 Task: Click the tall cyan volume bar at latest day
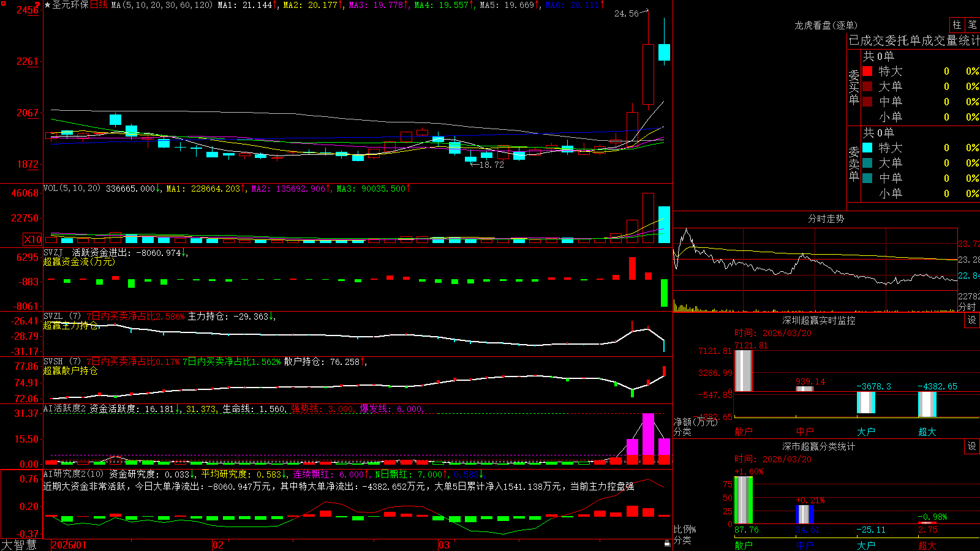click(x=664, y=225)
